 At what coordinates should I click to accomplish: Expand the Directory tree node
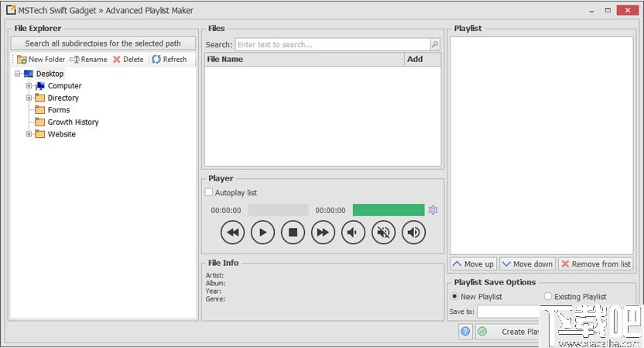(x=29, y=98)
